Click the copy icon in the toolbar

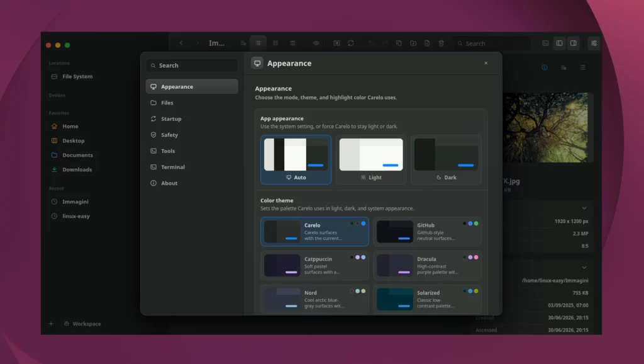click(399, 43)
